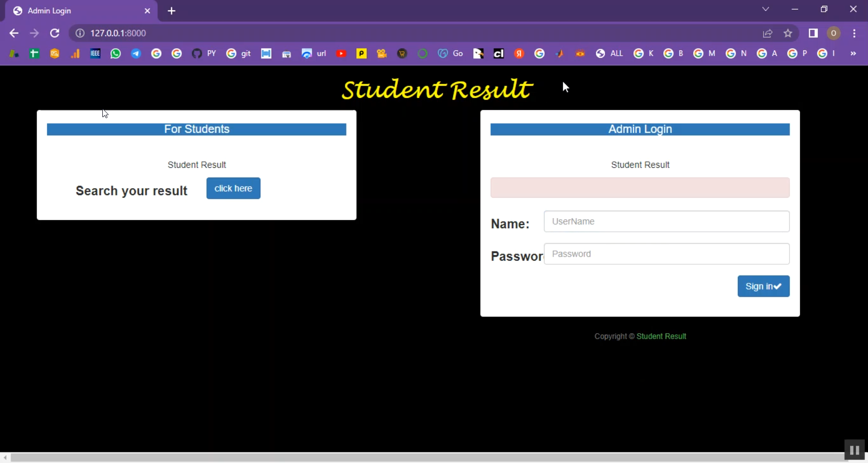Open the Student Result footer link
Screen dimensions: 868x463
pyautogui.click(x=661, y=336)
